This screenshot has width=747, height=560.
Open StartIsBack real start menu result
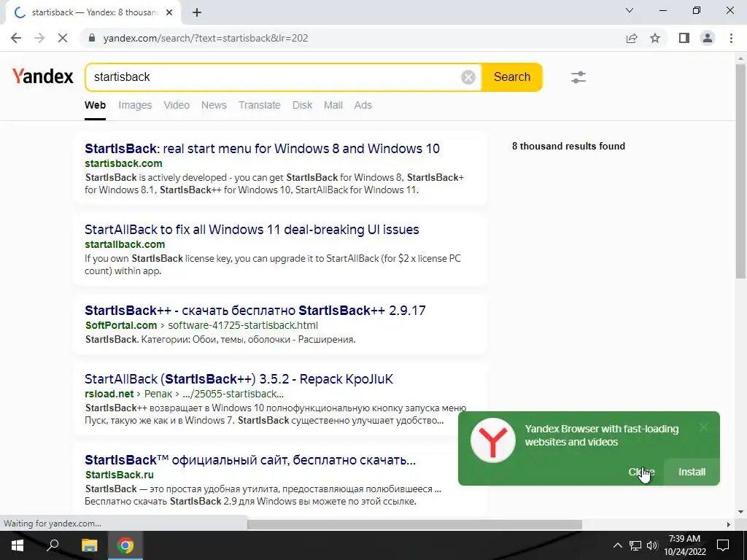pos(262,149)
